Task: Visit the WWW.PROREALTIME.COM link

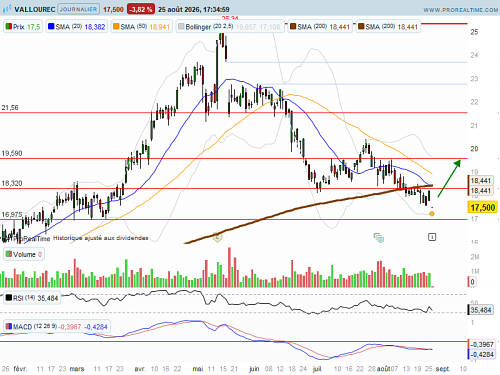Action: click(461, 10)
